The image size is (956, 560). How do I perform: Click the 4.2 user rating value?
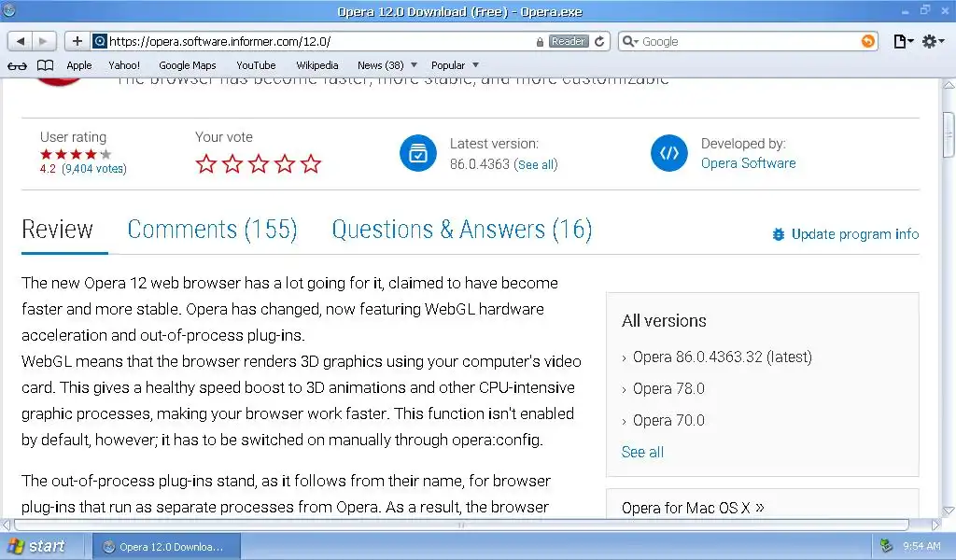[48, 169]
